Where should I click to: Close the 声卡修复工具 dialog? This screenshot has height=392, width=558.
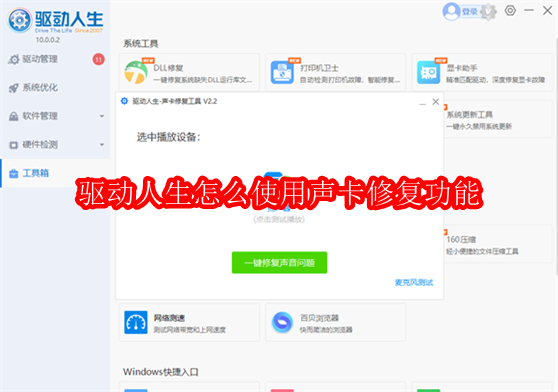pos(436,102)
